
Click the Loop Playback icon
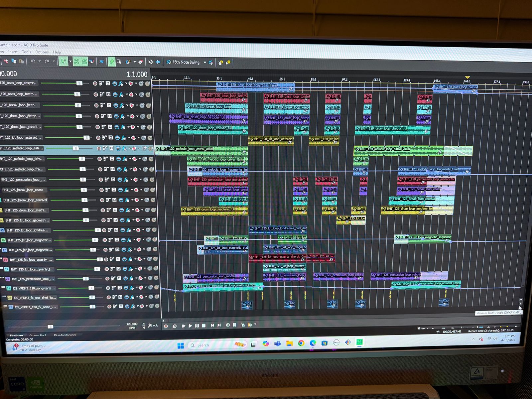[x=175, y=326]
